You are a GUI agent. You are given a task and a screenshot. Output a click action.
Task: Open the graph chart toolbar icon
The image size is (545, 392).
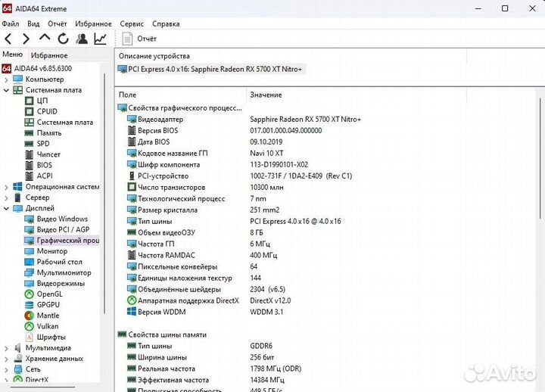coord(100,39)
